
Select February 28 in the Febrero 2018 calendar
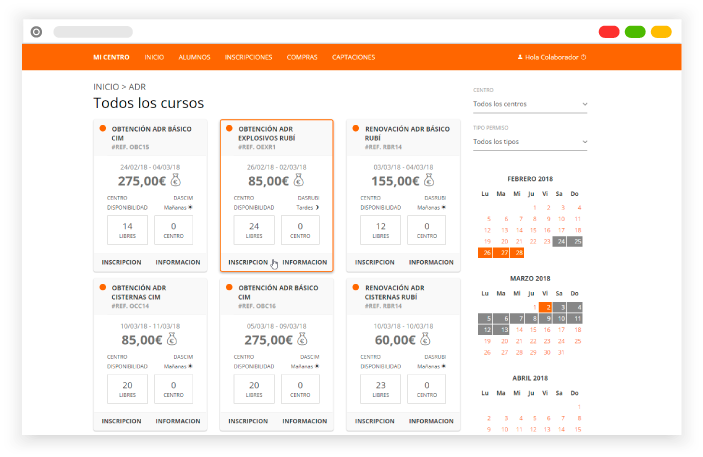click(x=517, y=253)
